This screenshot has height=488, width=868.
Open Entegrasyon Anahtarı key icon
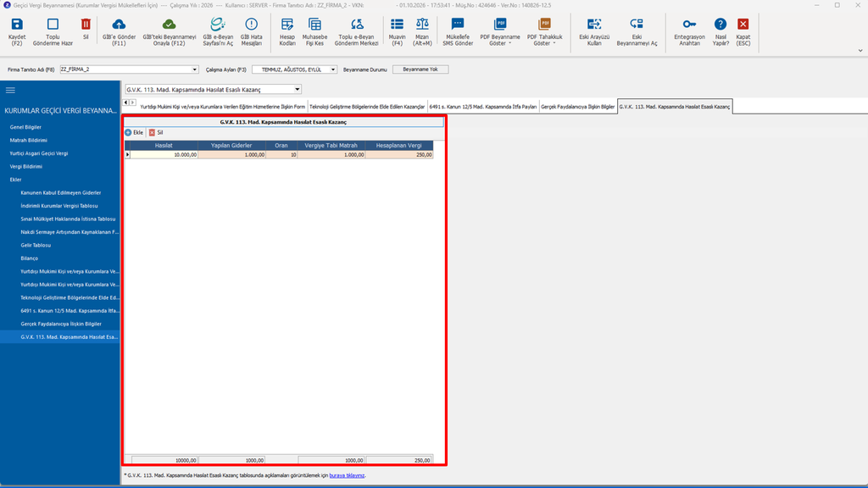tap(689, 25)
